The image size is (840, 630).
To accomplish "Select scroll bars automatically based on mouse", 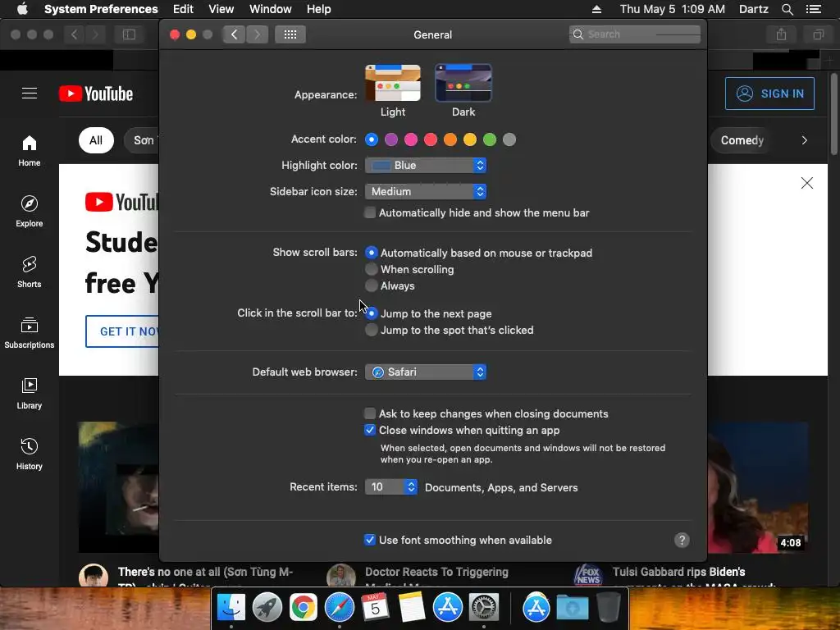I will [x=372, y=253].
